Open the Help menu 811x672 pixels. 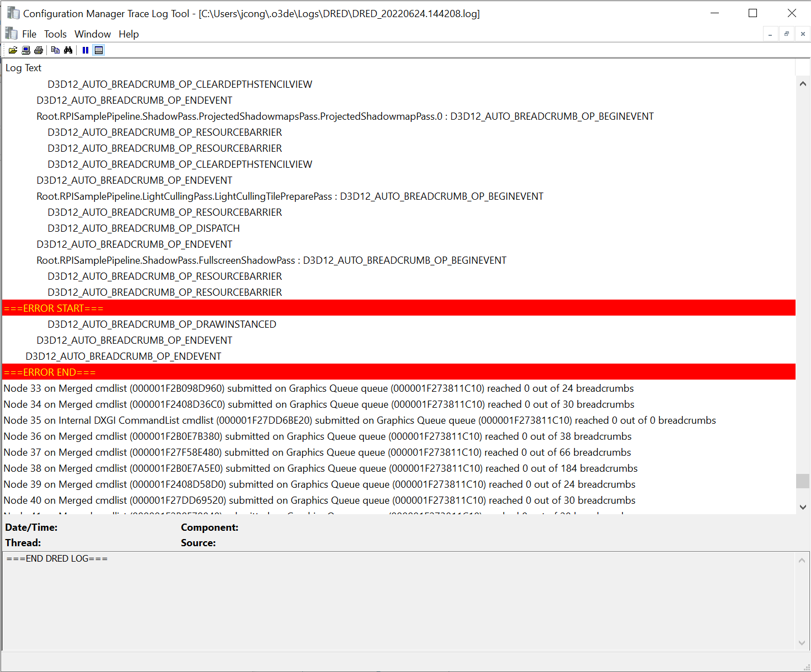(x=129, y=34)
